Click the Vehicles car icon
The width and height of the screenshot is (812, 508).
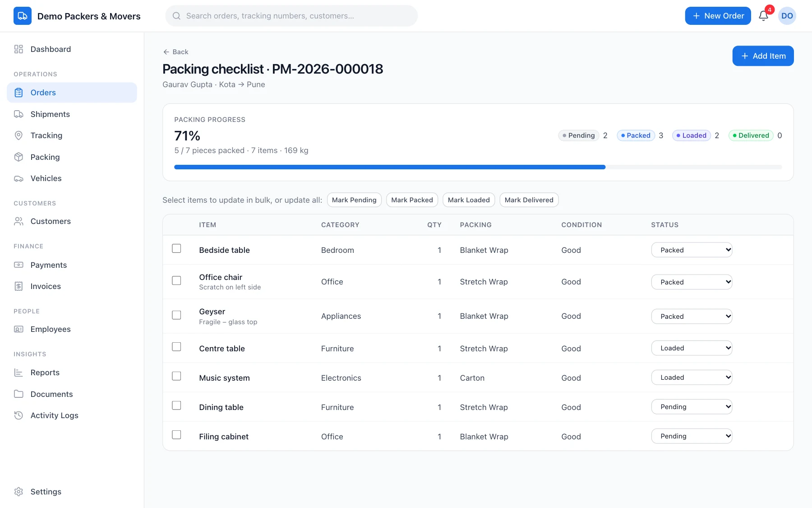click(x=18, y=178)
